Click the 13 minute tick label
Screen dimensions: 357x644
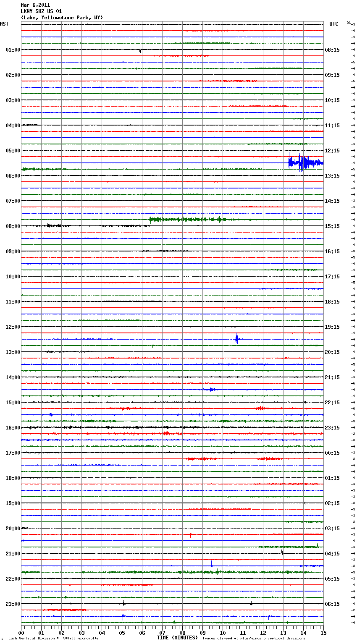[x=283, y=633]
